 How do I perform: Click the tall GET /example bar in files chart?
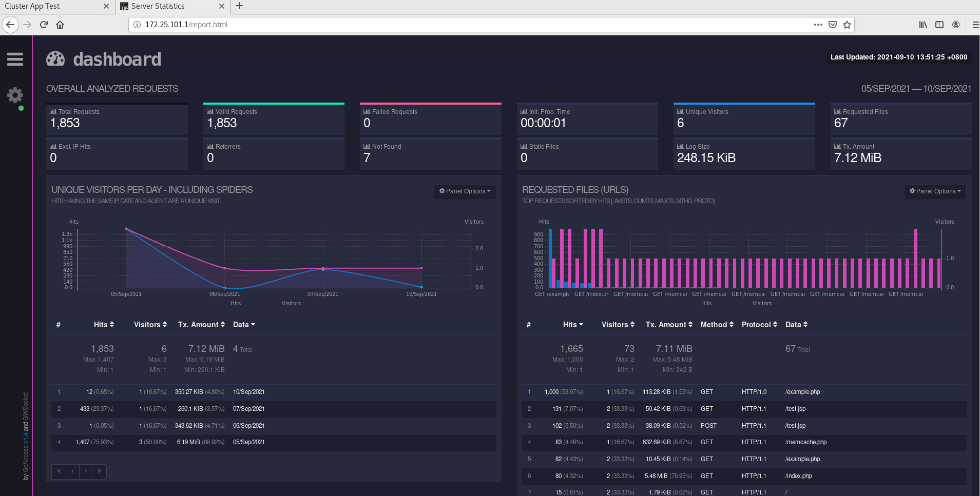pos(550,258)
